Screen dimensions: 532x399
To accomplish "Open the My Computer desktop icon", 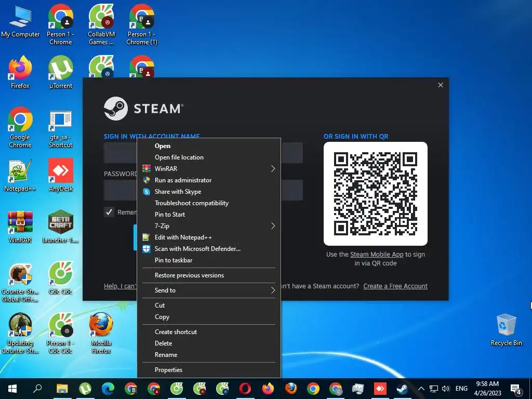I will coord(20,22).
